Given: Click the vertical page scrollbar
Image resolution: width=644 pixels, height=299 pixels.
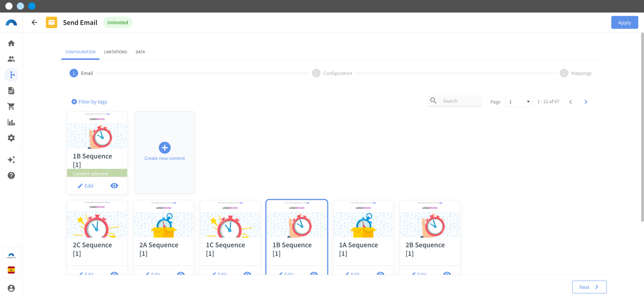Looking at the screenshot, I should pyautogui.click(x=642, y=127).
